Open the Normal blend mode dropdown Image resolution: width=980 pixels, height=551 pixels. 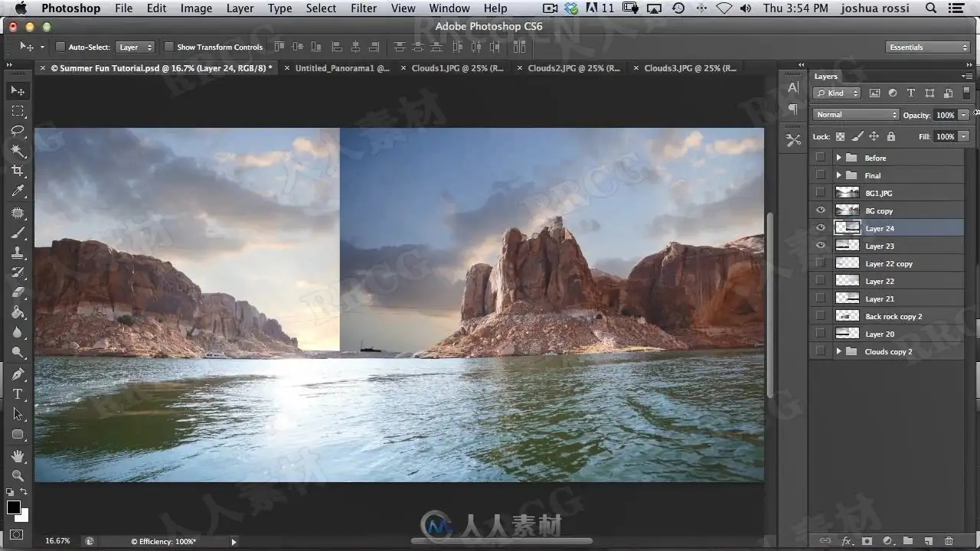pos(856,115)
